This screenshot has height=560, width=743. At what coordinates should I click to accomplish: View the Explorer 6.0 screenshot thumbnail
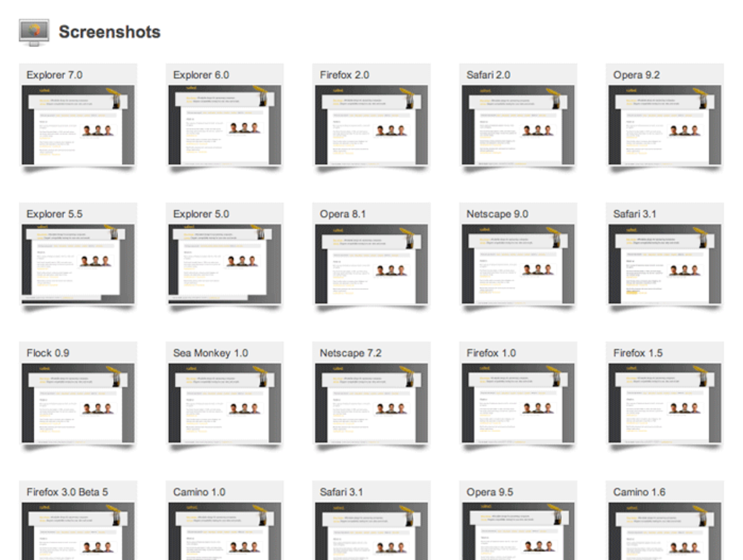(x=225, y=125)
